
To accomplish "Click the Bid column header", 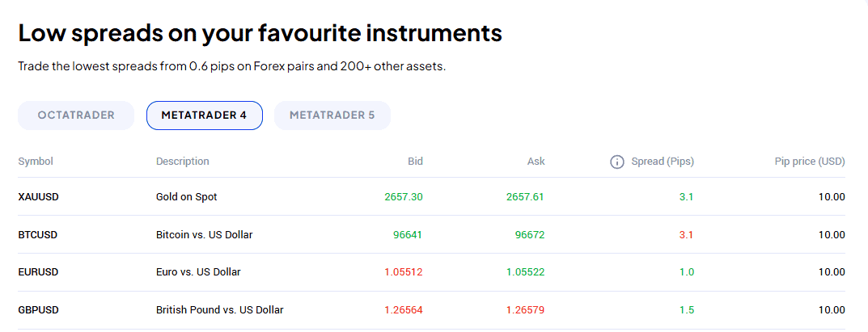I will tap(415, 162).
